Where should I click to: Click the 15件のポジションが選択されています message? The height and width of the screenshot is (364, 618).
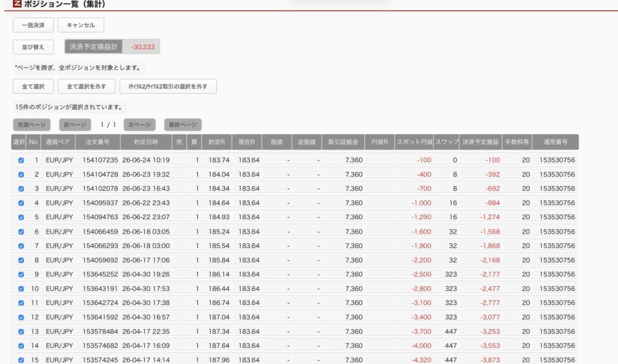(x=69, y=107)
